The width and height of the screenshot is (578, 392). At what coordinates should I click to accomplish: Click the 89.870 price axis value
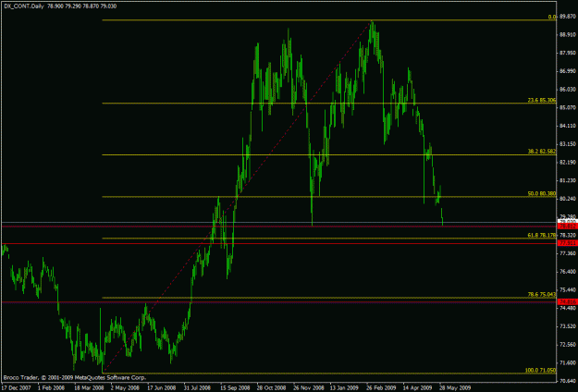(568, 17)
